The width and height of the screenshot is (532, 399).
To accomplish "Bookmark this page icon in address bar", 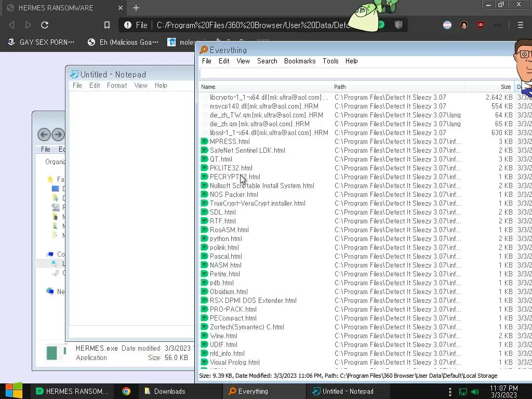I will 107,25.
